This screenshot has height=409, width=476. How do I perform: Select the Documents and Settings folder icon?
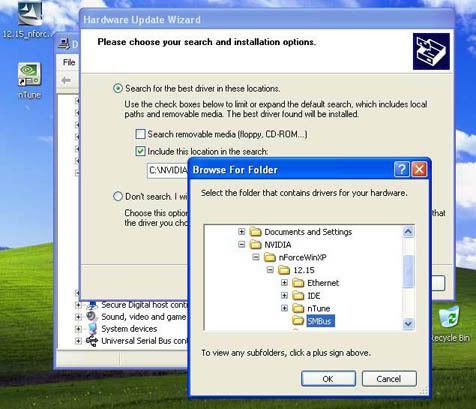[x=255, y=232]
